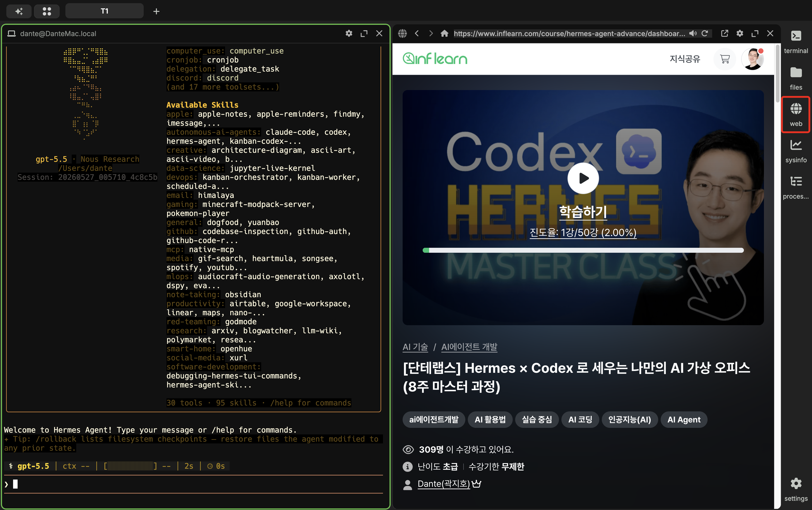Open the terminal panel in right sidebar
The height and width of the screenshot is (510, 812).
click(x=796, y=42)
